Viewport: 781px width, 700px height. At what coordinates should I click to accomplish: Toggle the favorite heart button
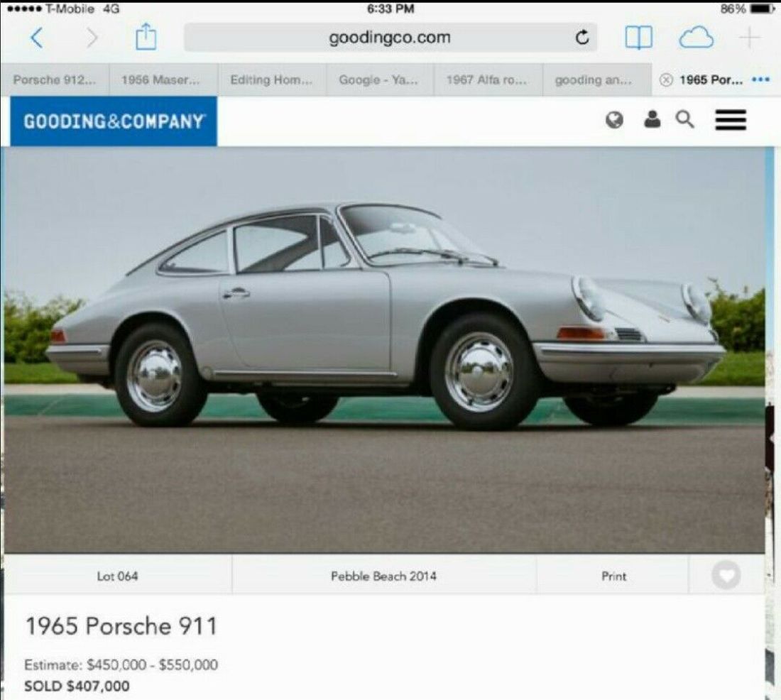pyautogui.click(x=726, y=576)
